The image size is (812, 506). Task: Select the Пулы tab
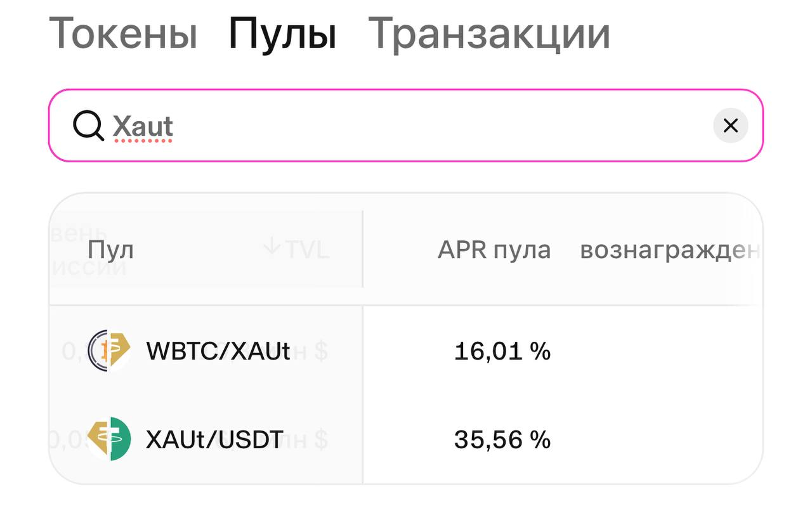[x=284, y=33]
